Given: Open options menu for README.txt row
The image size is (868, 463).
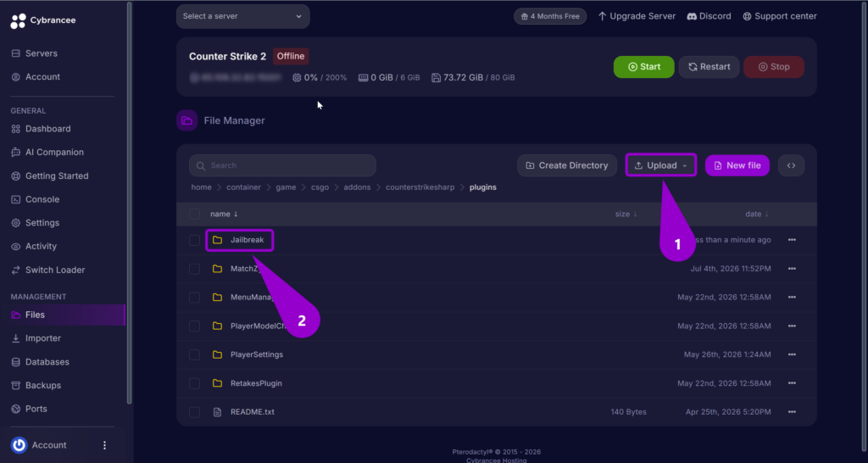Looking at the screenshot, I should (x=792, y=412).
